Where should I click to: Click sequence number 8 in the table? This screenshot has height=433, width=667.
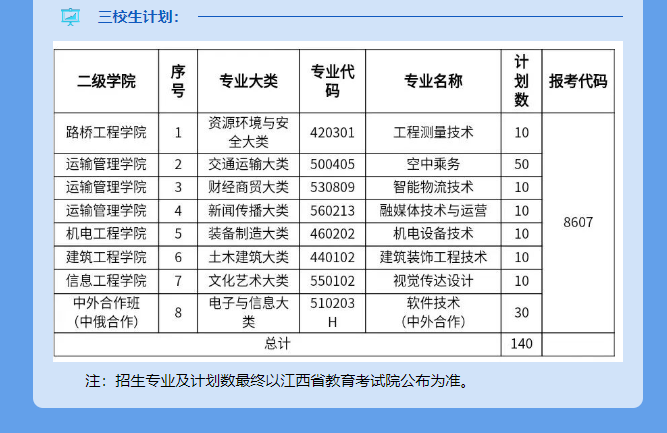coord(178,313)
